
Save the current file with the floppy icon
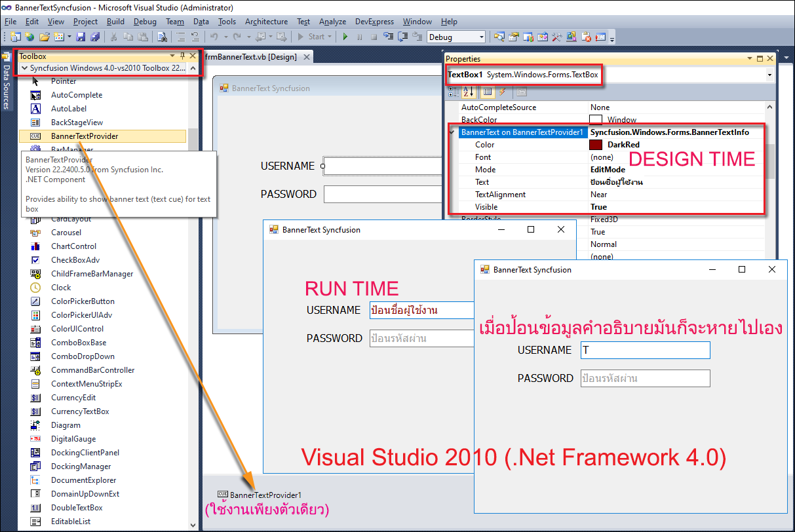81,37
